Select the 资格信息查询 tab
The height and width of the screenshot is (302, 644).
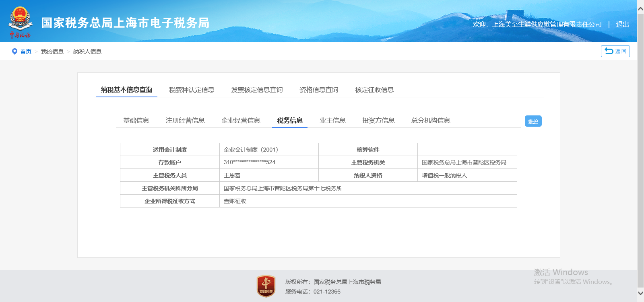pos(319,90)
